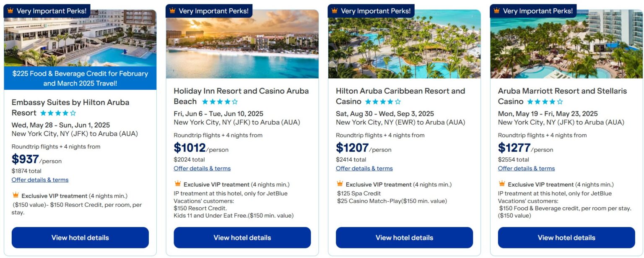Viewport: 644px width, 258px height.
Task: View hotel details for Embassy Suites by Hilton
Action: (80, 237)
